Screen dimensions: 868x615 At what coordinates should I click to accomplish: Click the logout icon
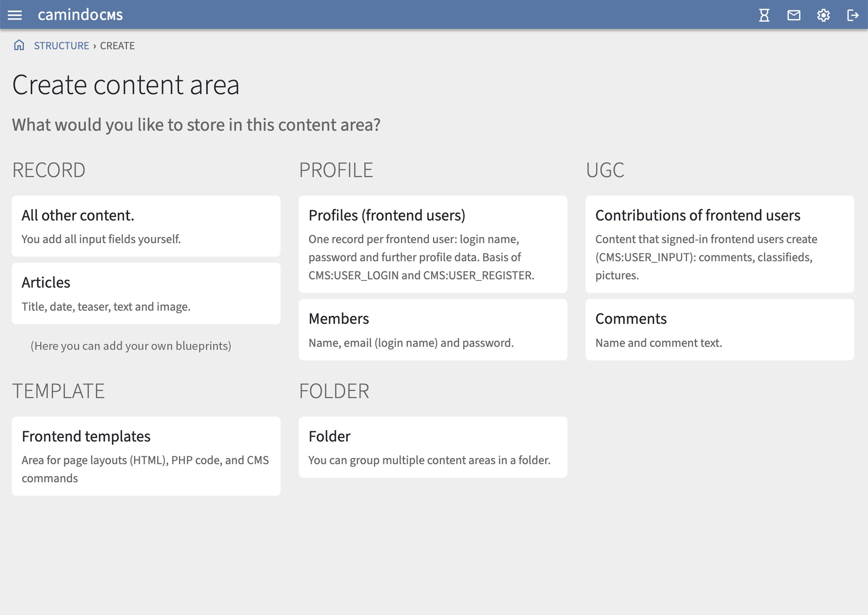[x=853, y=15]
